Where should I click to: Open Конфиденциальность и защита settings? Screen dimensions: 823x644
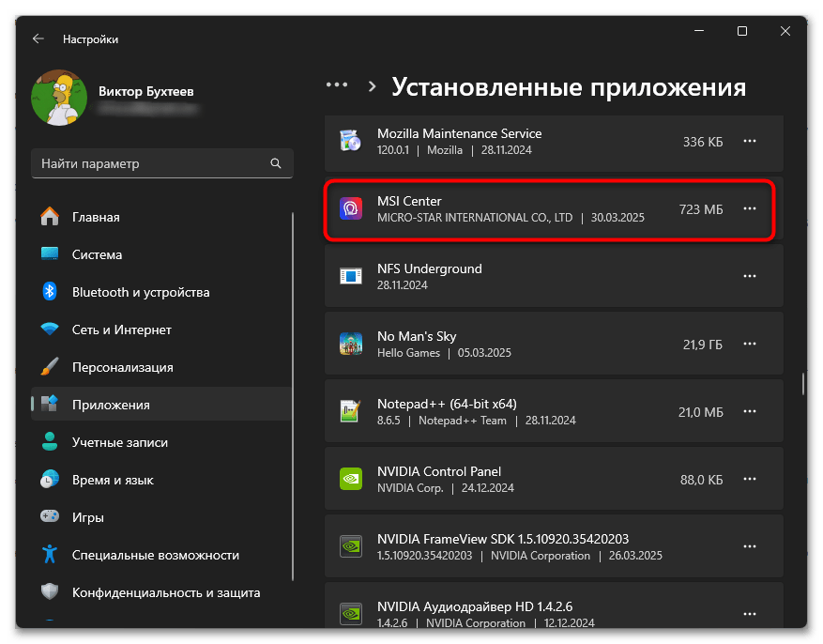click(161, 592)
